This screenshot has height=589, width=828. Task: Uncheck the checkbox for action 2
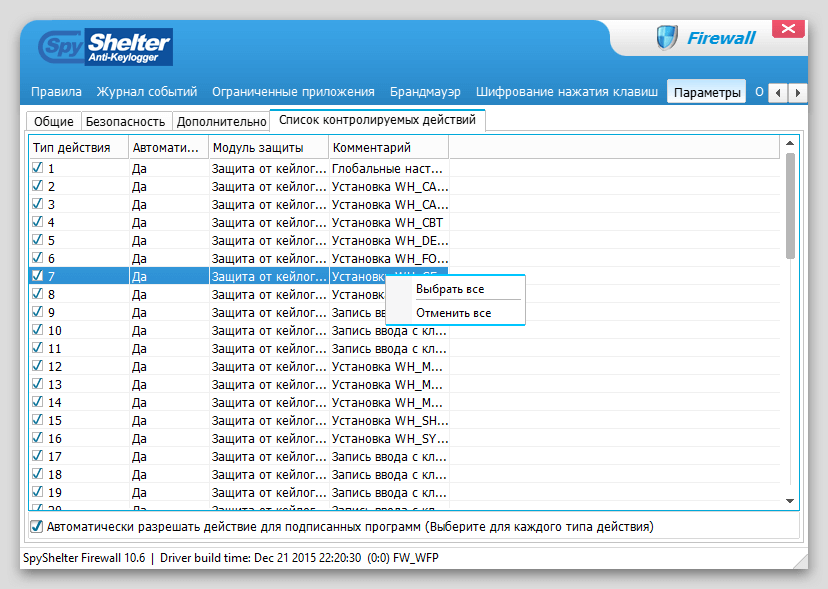[x=37, y=186]
